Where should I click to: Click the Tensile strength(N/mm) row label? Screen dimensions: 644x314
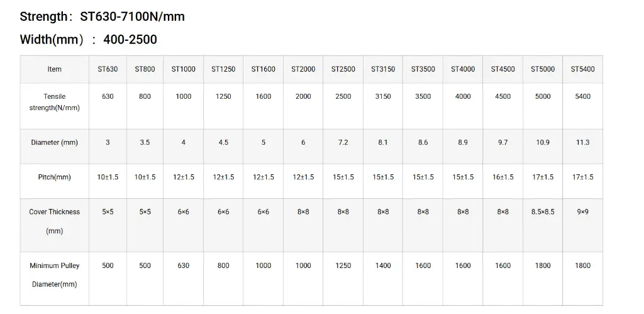(55, 102)
